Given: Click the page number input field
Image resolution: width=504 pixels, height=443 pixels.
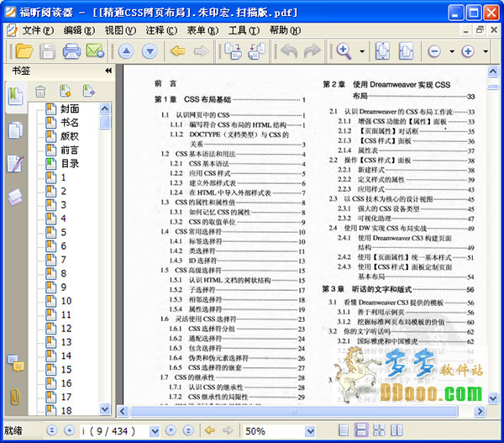Looking at the screenshot, I should 115,430.
